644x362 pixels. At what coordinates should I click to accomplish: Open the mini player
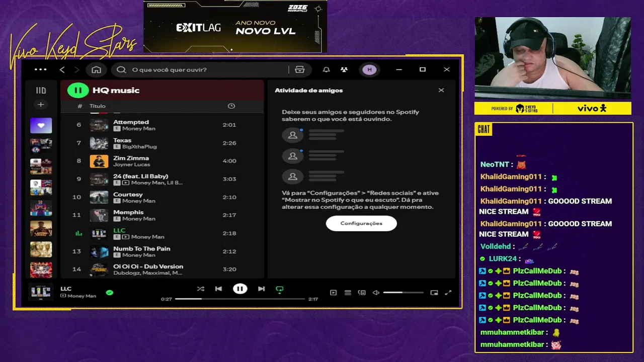tap(434, 293)
